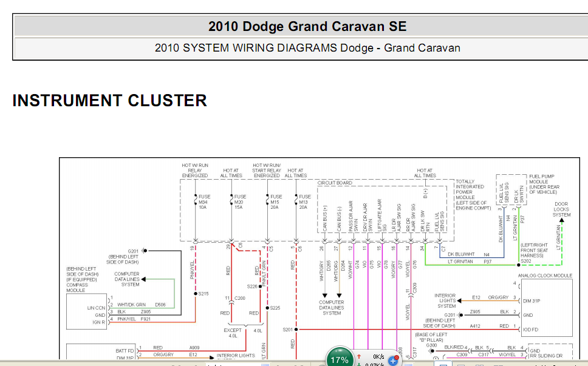Click the 2010 Dodge Grand Caravan SE title
This screenshot has width=588, height=366.
coord(307,26)
